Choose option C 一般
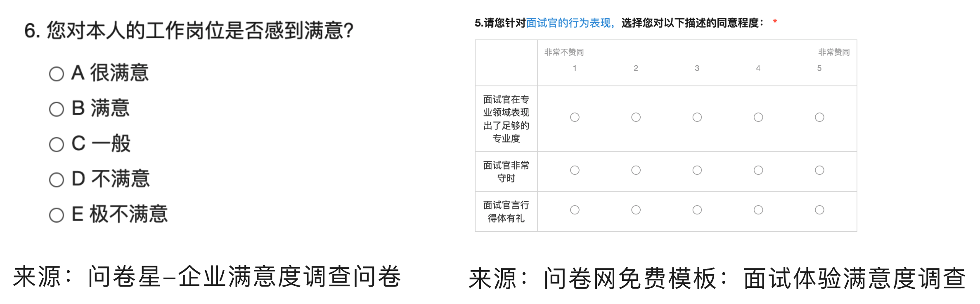Image resolution: width=980 pixels, height=304 pixels. point(57,145)
